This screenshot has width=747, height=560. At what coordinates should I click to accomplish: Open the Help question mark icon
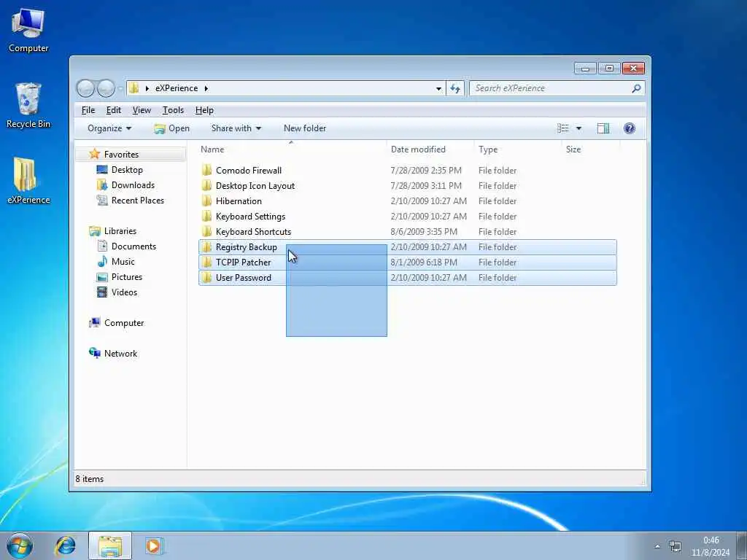630,128
